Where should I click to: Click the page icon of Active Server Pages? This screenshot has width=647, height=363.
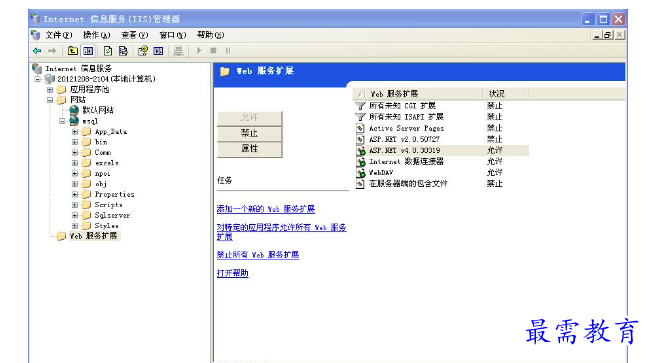point(361,128)
